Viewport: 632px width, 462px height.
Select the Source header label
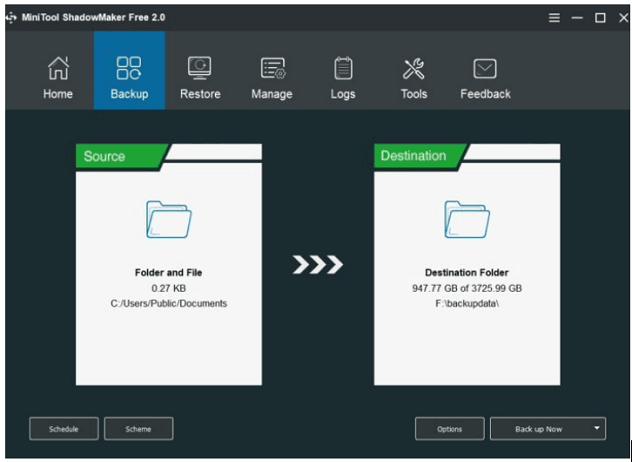pyautogui.click(x=104, y=156)
